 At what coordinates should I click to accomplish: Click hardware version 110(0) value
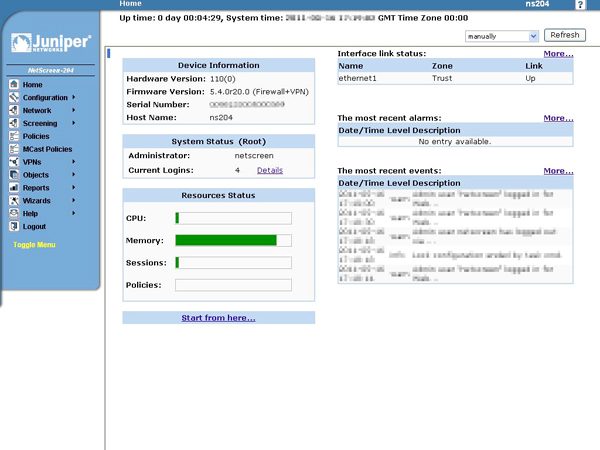pos(223,79)
